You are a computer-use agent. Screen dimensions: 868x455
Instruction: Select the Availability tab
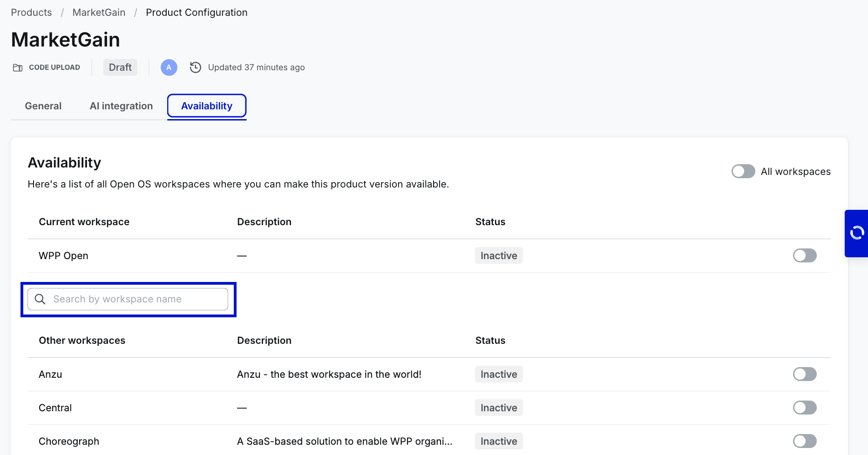coord(207,106)
